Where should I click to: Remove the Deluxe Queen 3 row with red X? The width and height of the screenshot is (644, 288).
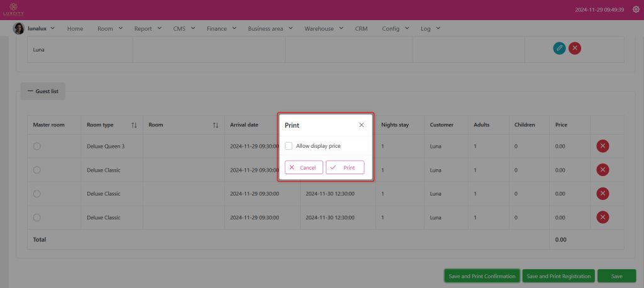(602, 146)
